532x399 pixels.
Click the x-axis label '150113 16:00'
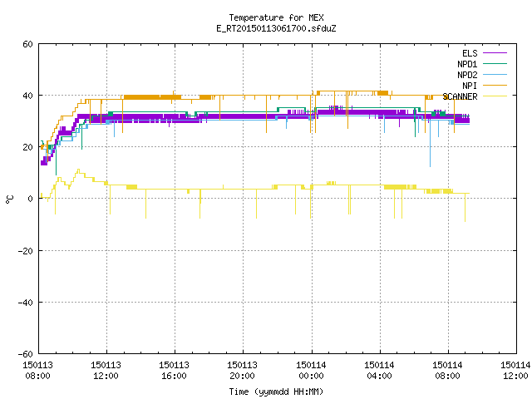(174, 371)
